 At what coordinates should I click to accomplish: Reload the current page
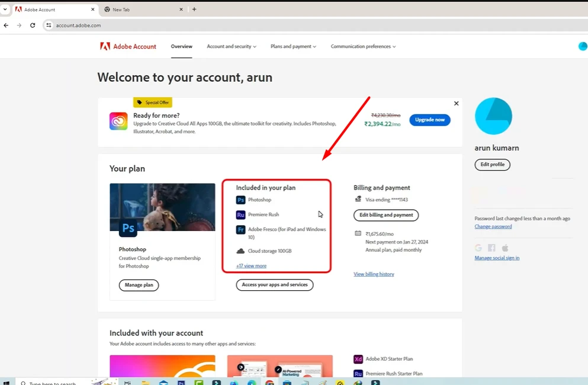click(33, 25)
